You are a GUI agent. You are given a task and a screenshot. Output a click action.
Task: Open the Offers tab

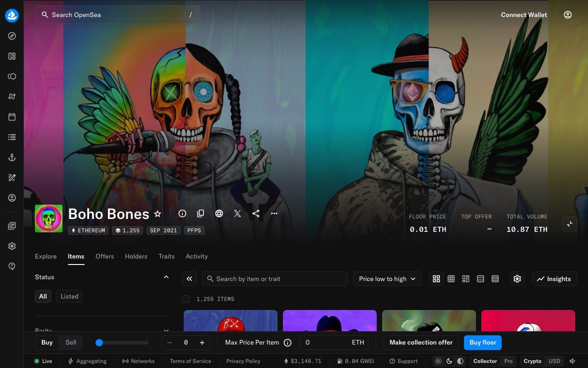(x=105, y=256)
